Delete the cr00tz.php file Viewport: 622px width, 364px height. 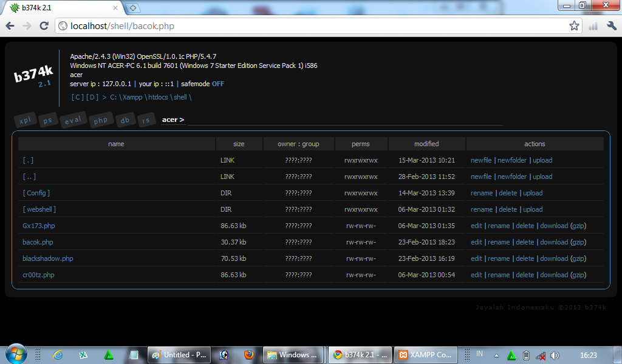point(525,274)
